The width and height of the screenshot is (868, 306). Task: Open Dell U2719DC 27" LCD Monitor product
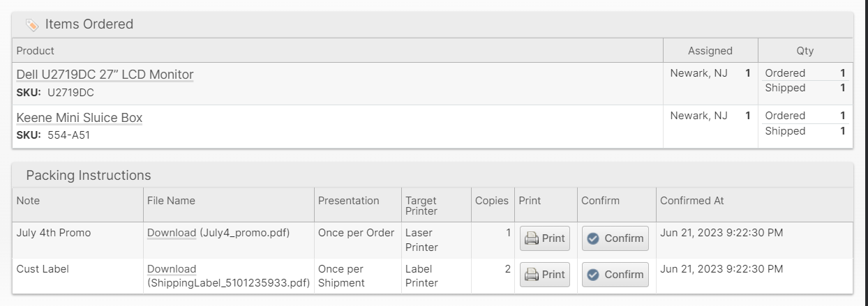(x=105, y=75)
